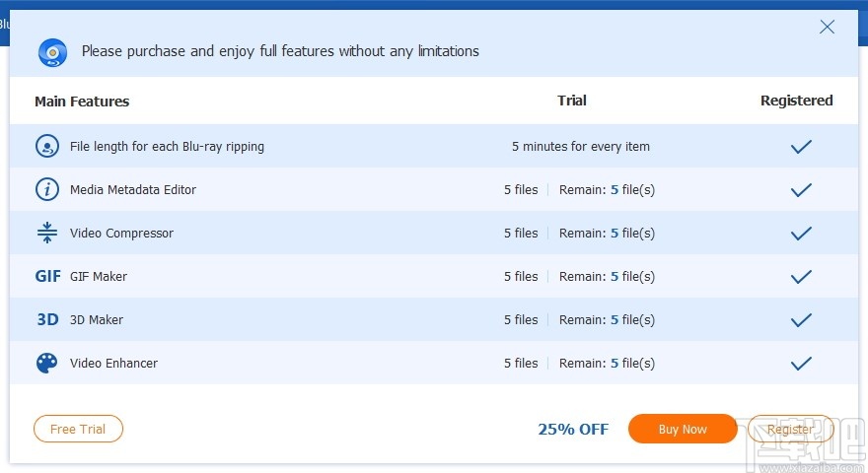868x473 pixels.
Task: Click the Blu-ray disc logo icon
Action: coord(52,52)
